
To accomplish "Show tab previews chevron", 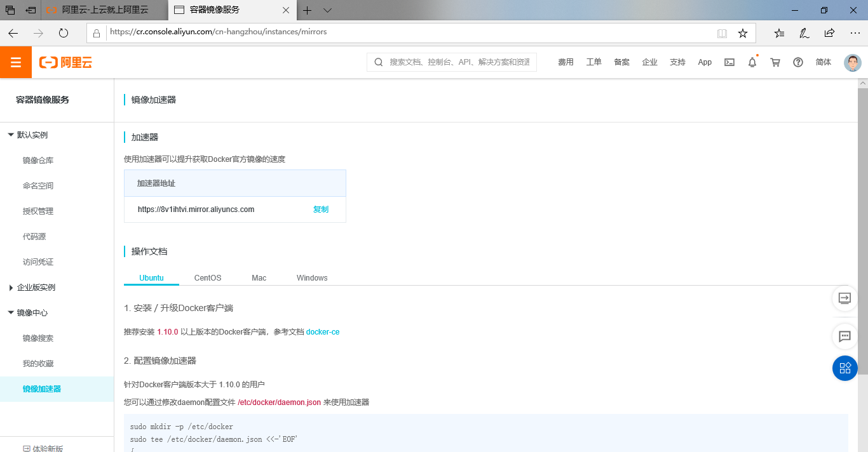I will click(x=327, y=10).
